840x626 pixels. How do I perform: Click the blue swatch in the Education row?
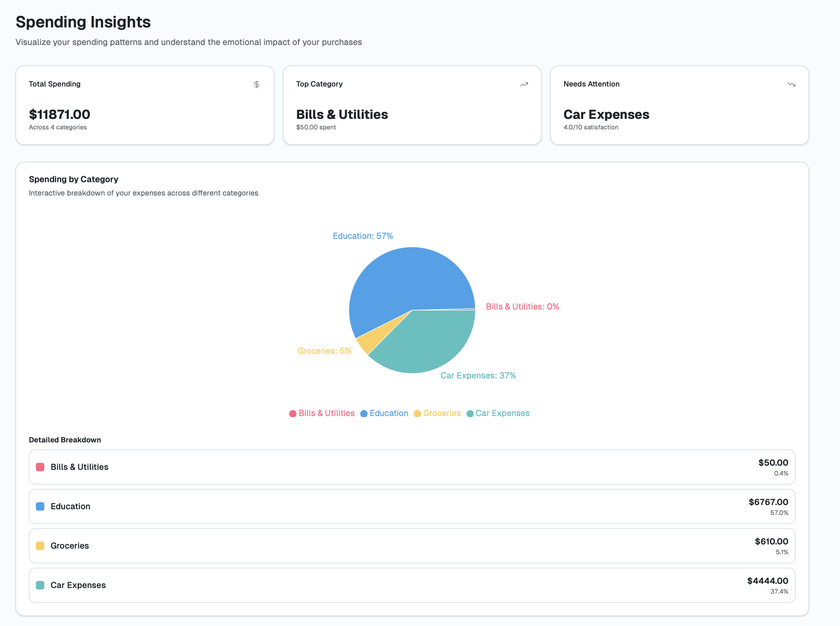tap(40, 506)
